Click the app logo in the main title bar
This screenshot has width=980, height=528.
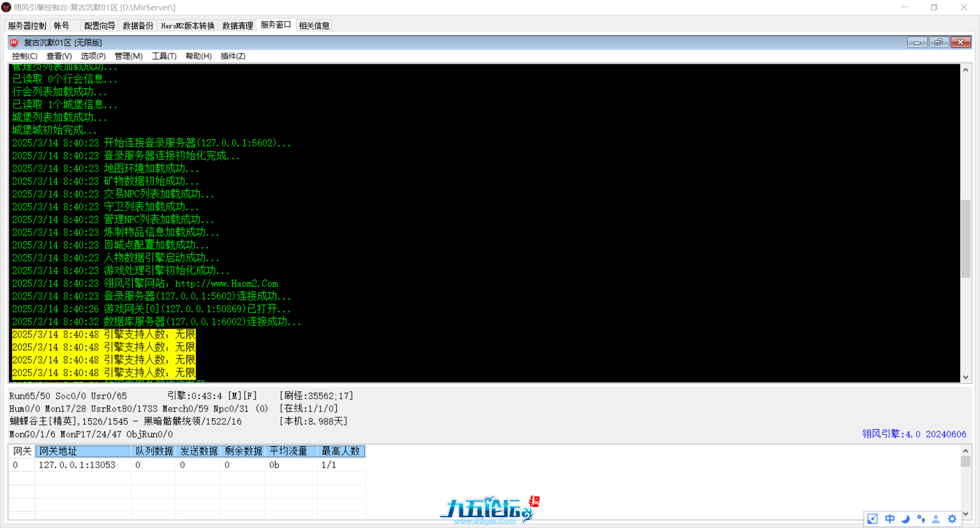point(6,7)
